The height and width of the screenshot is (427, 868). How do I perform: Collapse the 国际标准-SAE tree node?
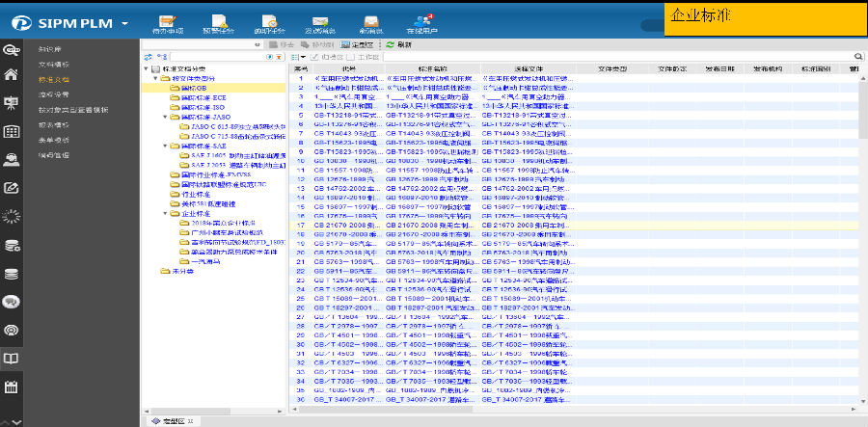click(165, 146)
